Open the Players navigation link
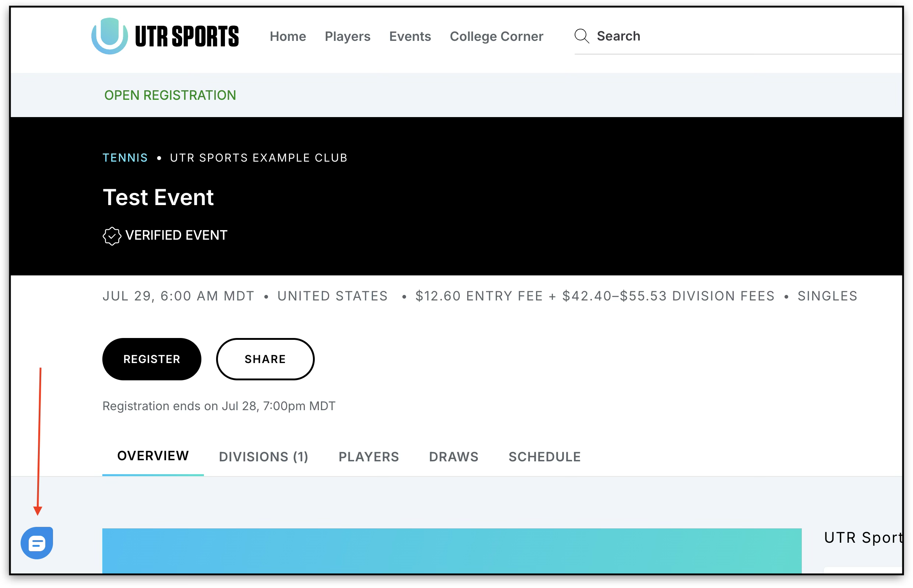913x588 pixels. pyautogui.click(x=347, y=36)
